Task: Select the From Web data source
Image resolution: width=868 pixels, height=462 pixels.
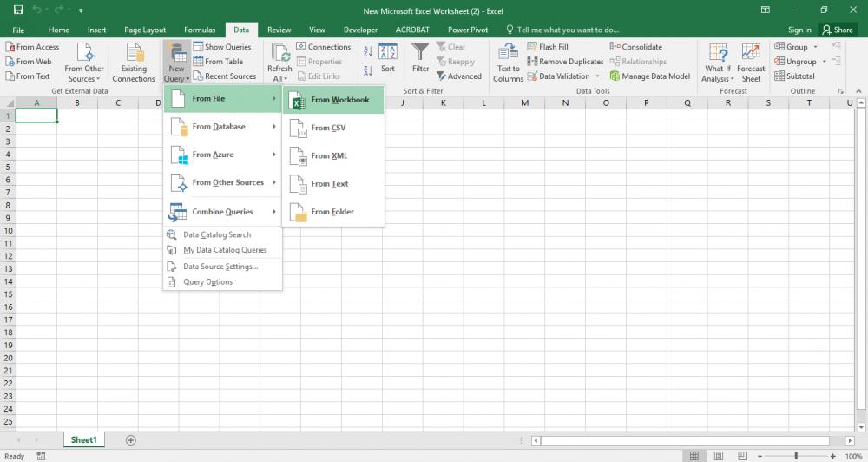Action: tap(29, 62)
